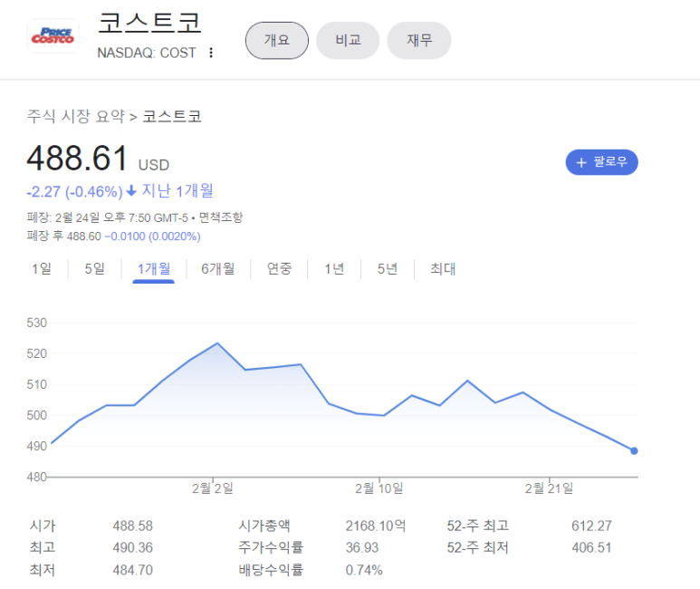The image size is (700, 589).
Task: Click the 시가총액 value 2168.10억
Action: click(x=376, y=526)
